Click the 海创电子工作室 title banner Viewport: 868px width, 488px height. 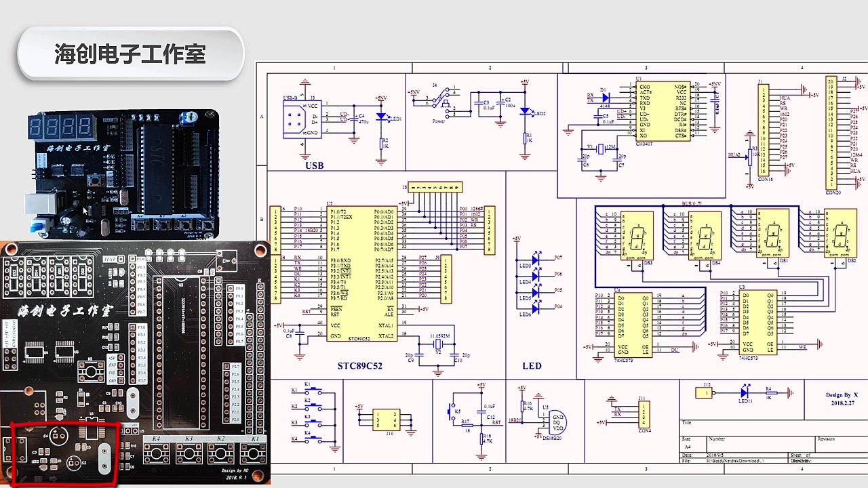pyautogui.click(x=130, y=54)
